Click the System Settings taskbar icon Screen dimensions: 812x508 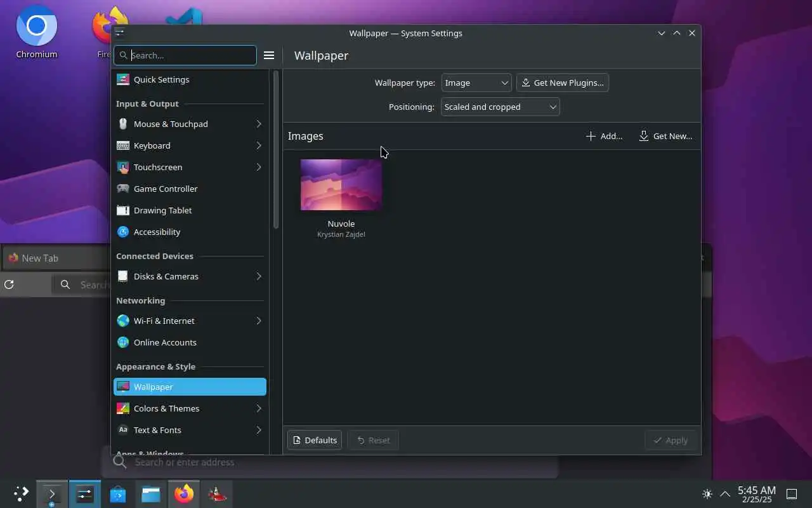point(85,494)
